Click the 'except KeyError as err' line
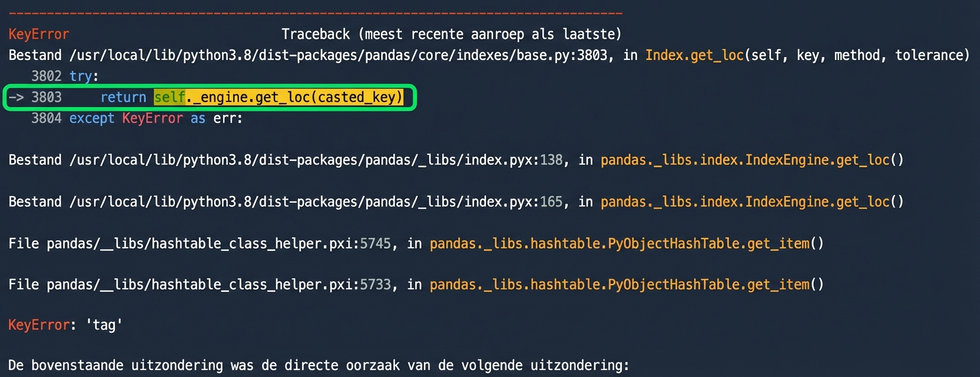Image resolution: width=980 pixels, height=377 pixels. tap(155, 118)
